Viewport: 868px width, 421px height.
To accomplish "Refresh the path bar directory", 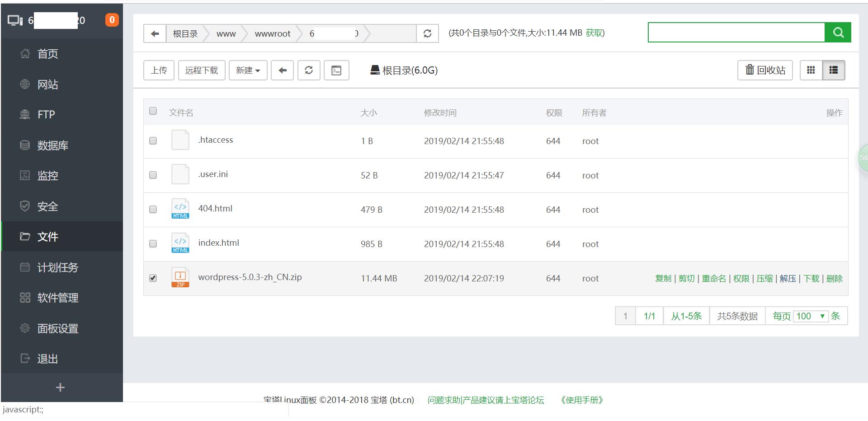I will (x=427, y=33).
